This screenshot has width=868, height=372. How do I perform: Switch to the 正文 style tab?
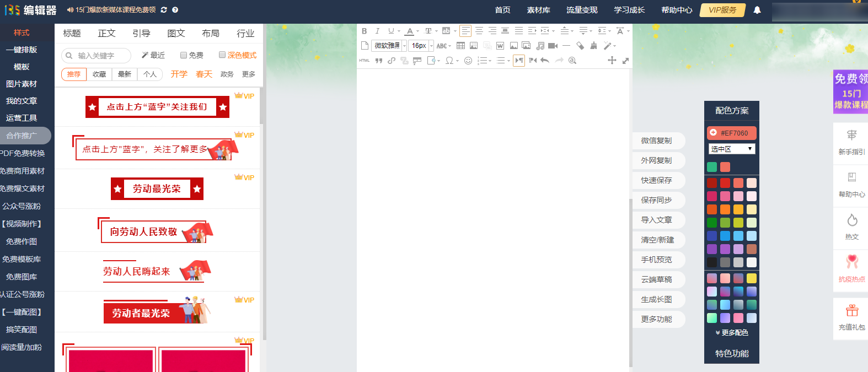[106, 33]
